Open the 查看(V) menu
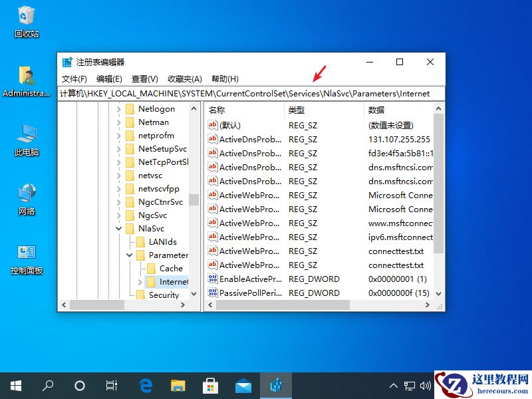Viewport: 532px width, 399px height. 146,78
